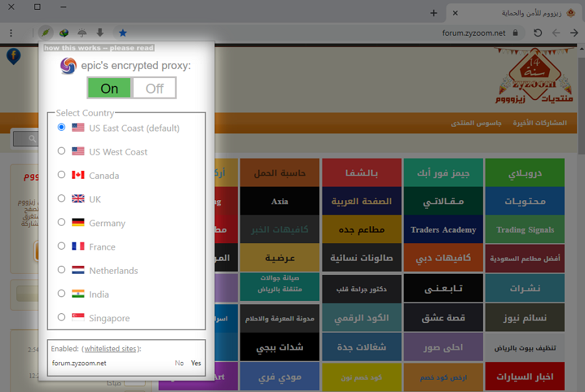Viewport: 585px width, 392px height.
Task: Select US East Coast (default) radio
Action: click(x=62, y=127)
